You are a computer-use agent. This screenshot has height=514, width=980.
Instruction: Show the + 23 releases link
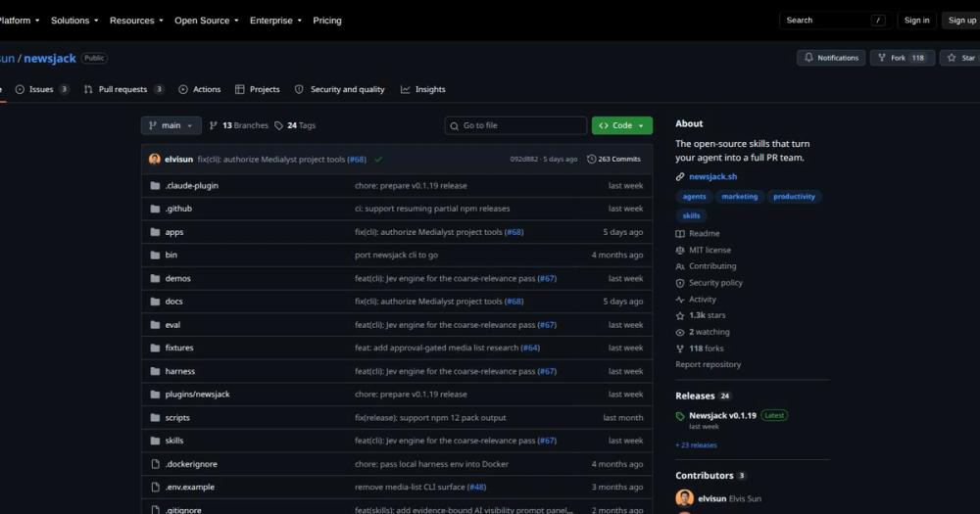696,445
